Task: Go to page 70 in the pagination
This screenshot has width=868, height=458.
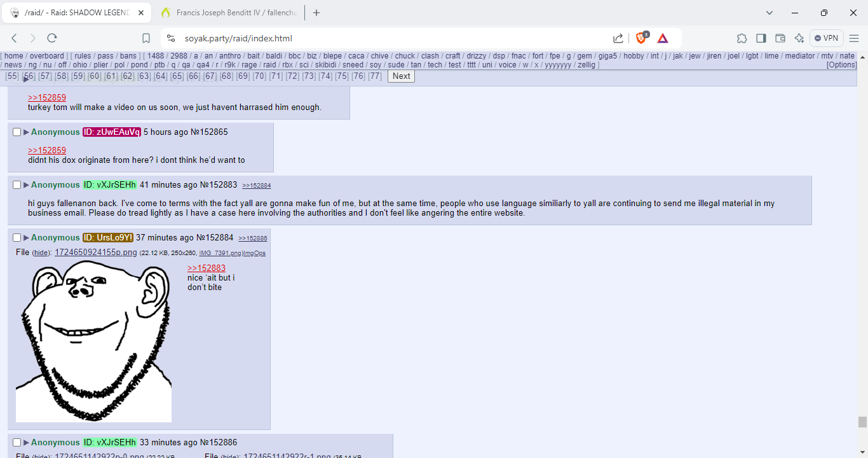Action: (259, 76)
